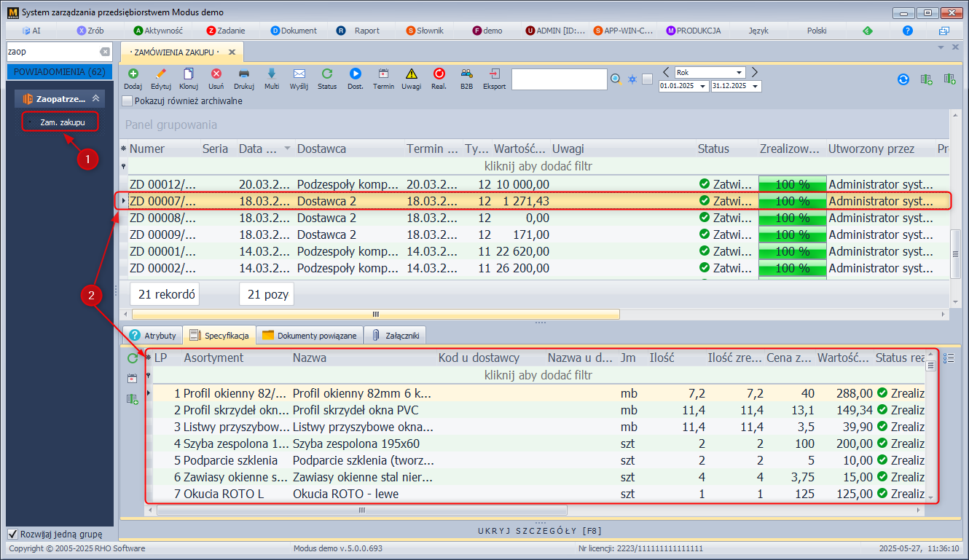Click the order list horizontal scrollbar
The height and width of the screenshot is (560, 969).
pyautogui.click(x=375, y=315)
